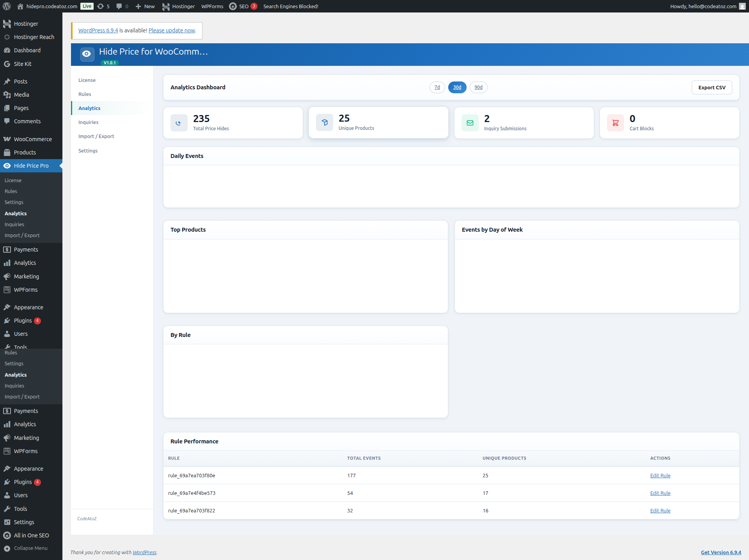749x560 pixels.
Task: Click the eye logo in the blue plugin header
Action: click(x=87, y=54)
